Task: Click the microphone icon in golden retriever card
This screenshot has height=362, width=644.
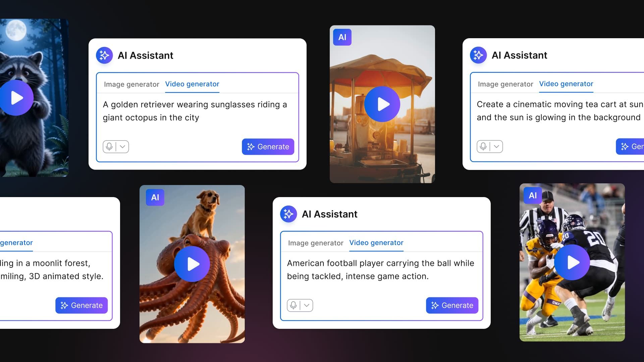Action: click(109, 146)
